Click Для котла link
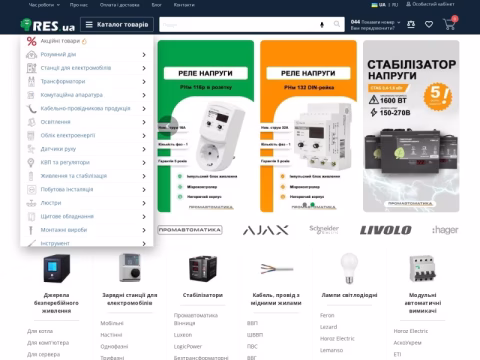This screenshot has width=480, height=360. [40, 331]
